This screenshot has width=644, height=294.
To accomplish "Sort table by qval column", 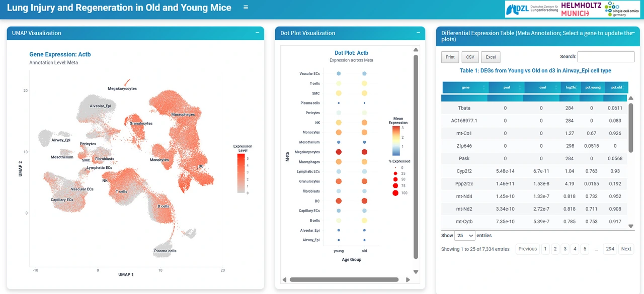I will point(542,87).
